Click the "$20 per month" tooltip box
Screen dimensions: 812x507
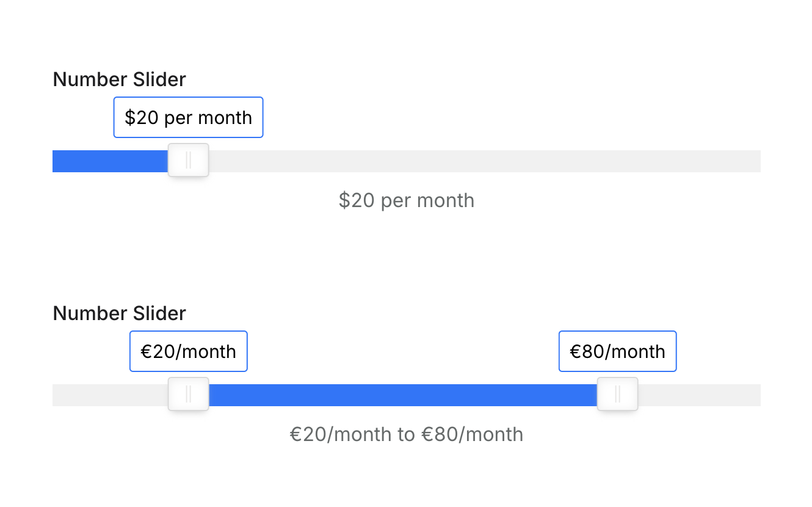pos(188,117)
